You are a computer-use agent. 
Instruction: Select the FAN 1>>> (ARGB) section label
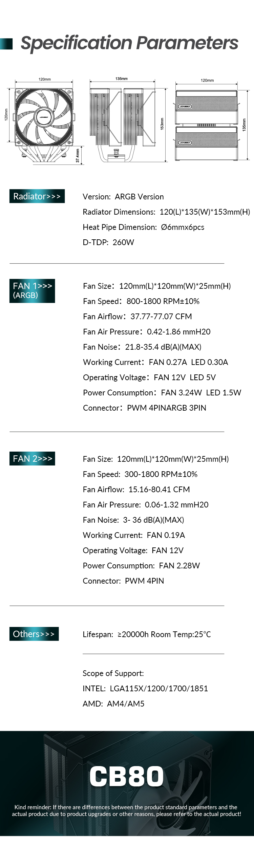[32, 290]
